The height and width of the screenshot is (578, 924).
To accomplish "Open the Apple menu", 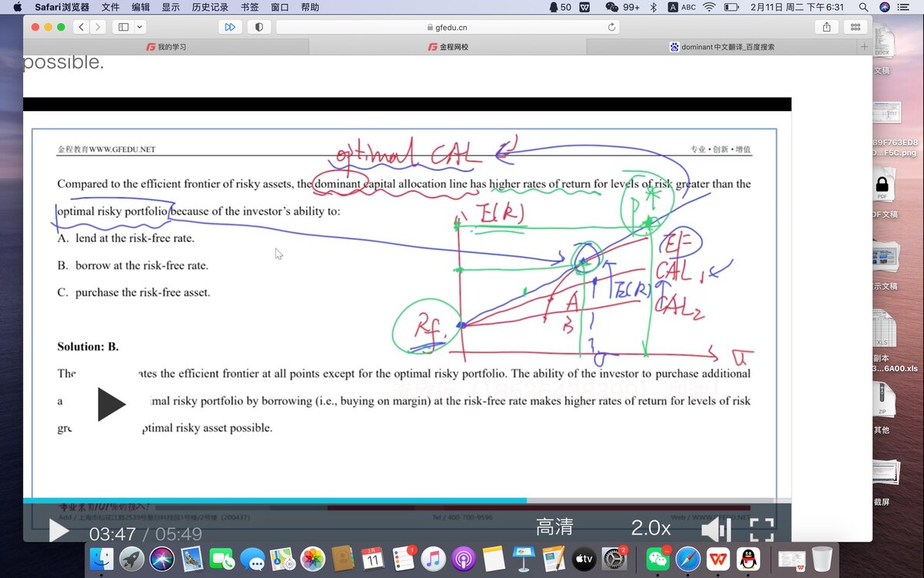I will point(18,7).
